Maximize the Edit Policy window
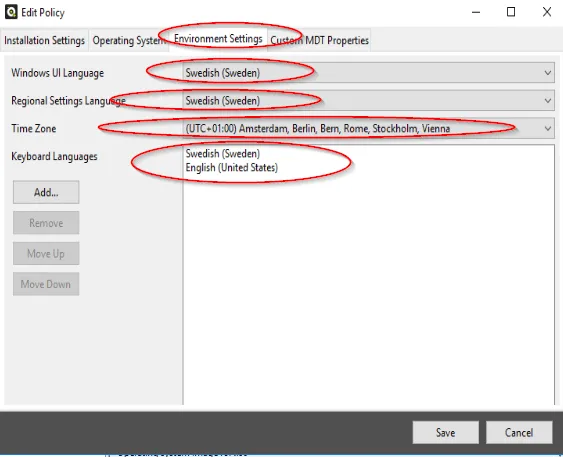 point(511,12)
